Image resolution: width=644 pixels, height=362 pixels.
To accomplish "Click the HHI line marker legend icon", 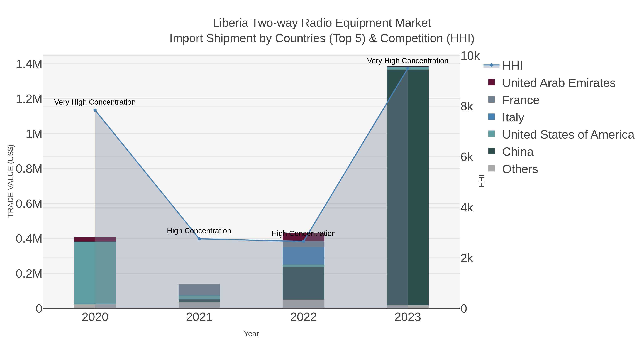I will click(x=491, y=65).
